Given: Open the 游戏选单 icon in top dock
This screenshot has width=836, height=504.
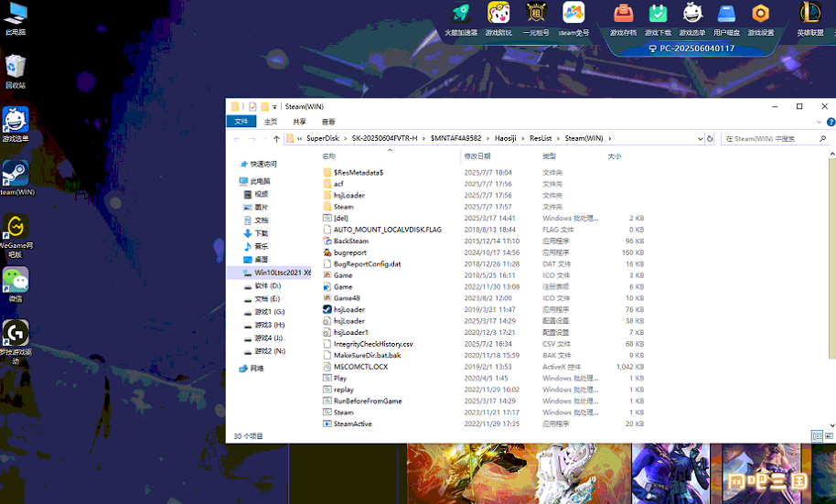Looking at the screenshot, I should click(692, 13).
